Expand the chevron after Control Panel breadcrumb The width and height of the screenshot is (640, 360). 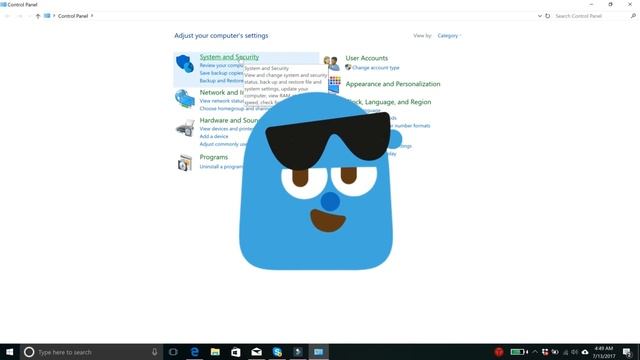[x=92, y=16]
